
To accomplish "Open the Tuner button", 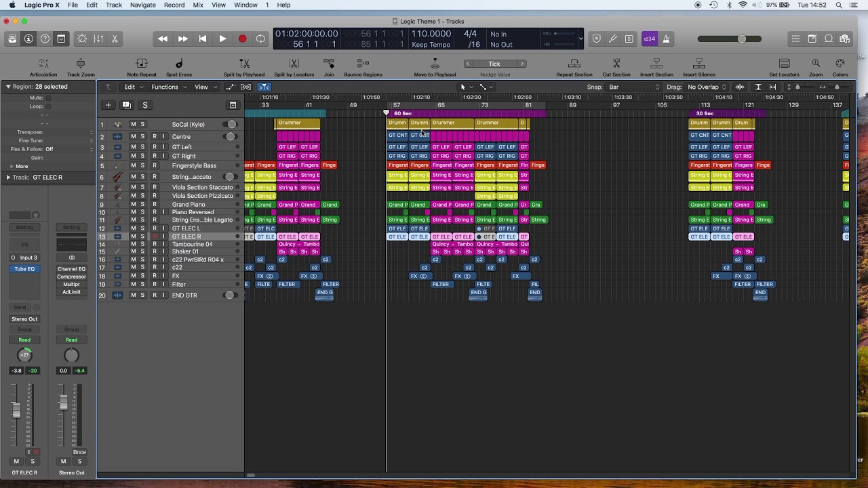I will (x=613, y=39).
